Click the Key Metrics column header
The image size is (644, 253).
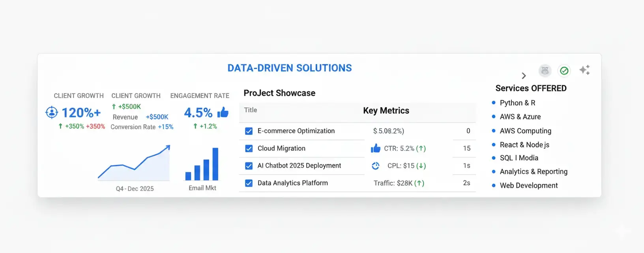pos(386,111)
